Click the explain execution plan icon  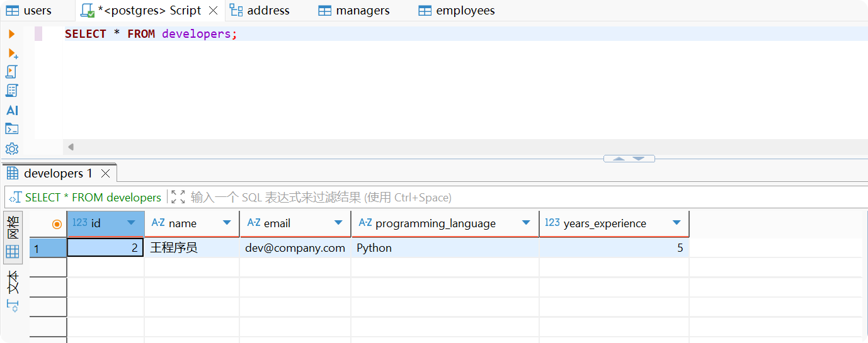[12, 91]
